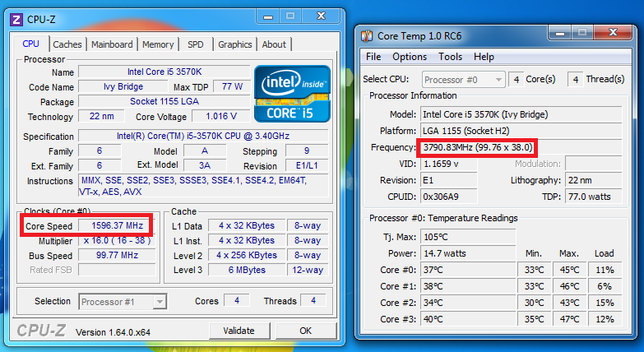The width and height of the screenshot is (644, 352).
Task: Open the Graphics tab in CPU-Z
Action: 235,44
